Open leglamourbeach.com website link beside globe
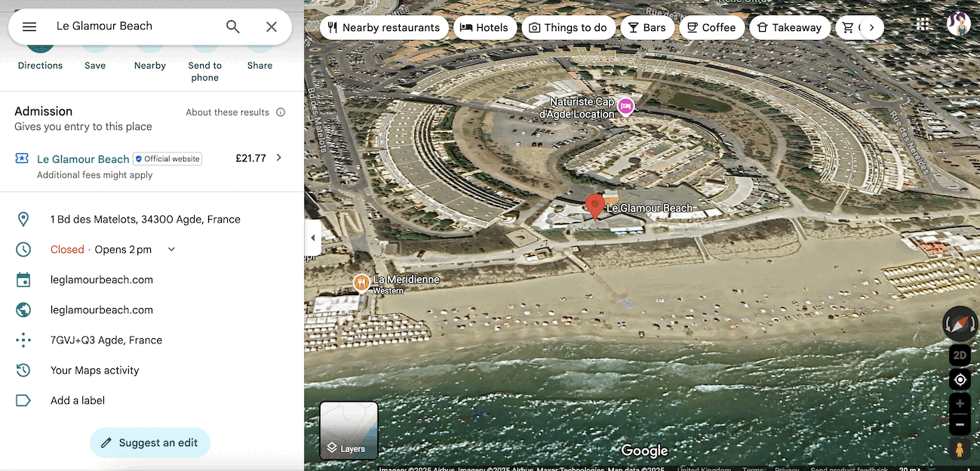The image size is (980, 471). 102,310
